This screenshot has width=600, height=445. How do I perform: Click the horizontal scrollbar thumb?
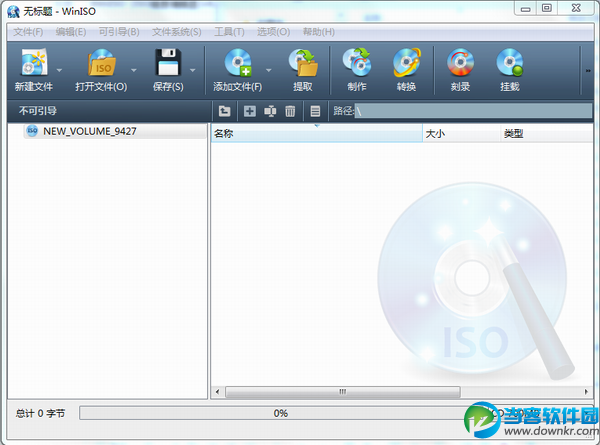click(x=343, y=392)
